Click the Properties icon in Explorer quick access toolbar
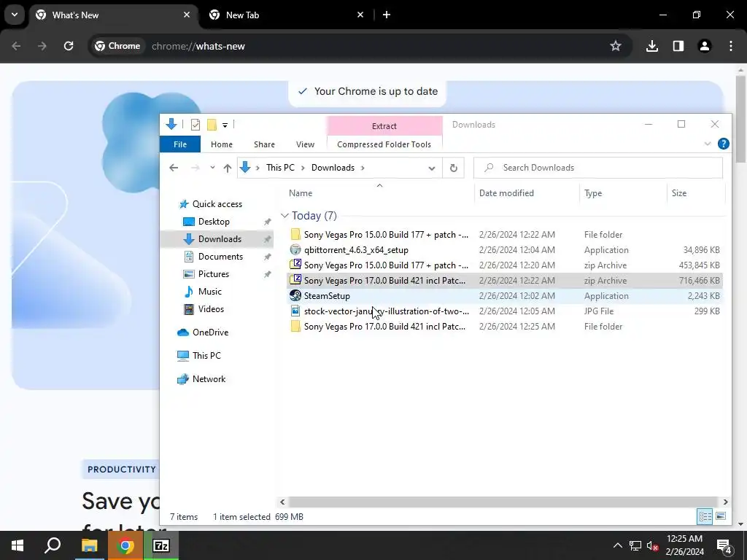This screenshot has height=560, width=747. [196, 125]
